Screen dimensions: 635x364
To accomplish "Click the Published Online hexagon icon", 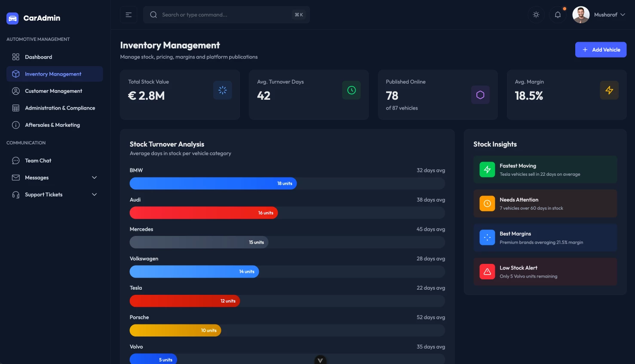I will pyautogui.click(x=480, y=95).
